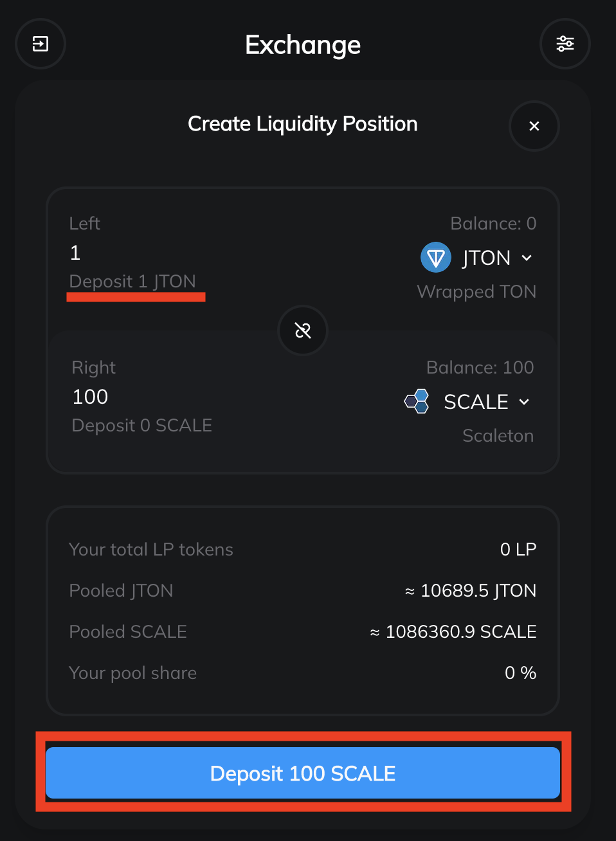The image size is (616, 841).
Task: Click the JTON token logo
Action: pyautogui.click(x=436, y=258)
